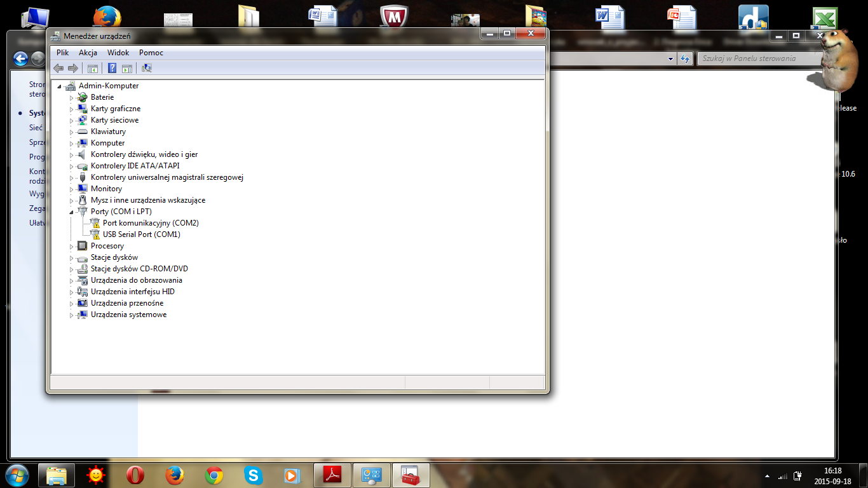Click the power plug tray icon
The height and width of the screenshot is (488, 868).
797,476
